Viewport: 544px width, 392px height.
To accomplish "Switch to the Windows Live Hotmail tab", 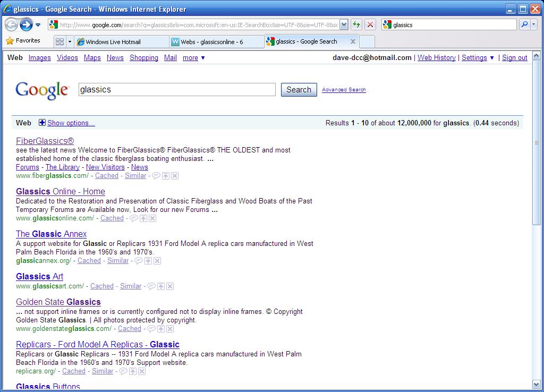I will [122, 41].
